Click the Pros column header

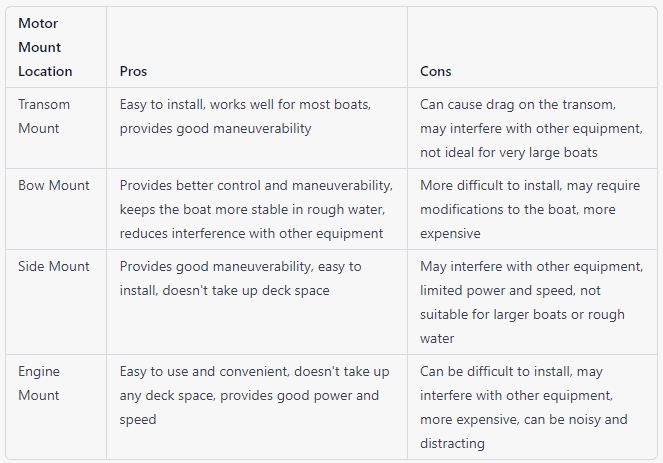click(x=133, y=71)
